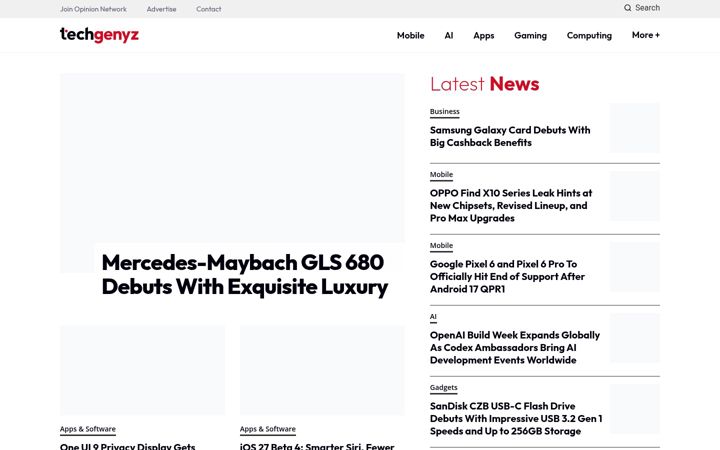
Task: Click the search magnifier icon
Action: 627,8
